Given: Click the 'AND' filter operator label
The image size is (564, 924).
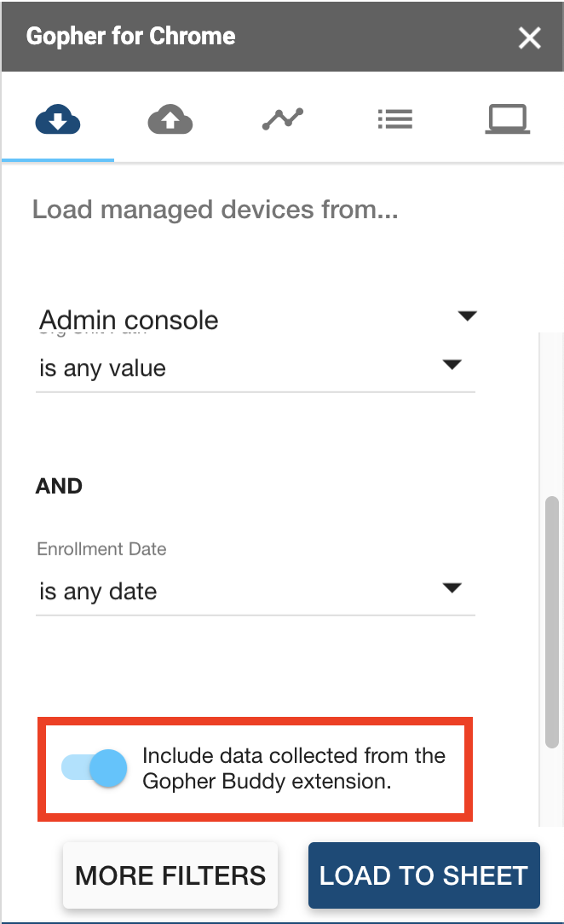Looking at the screenshot, I should coord(59,487).
